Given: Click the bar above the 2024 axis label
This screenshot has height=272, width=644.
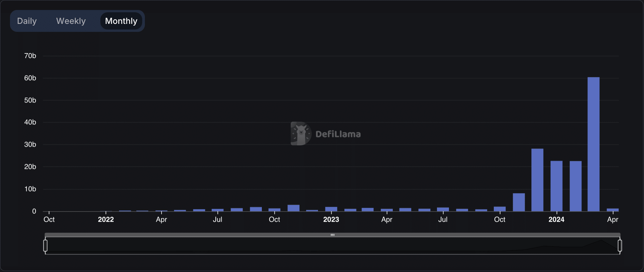Looking at the screenshot, I should 556,186.
